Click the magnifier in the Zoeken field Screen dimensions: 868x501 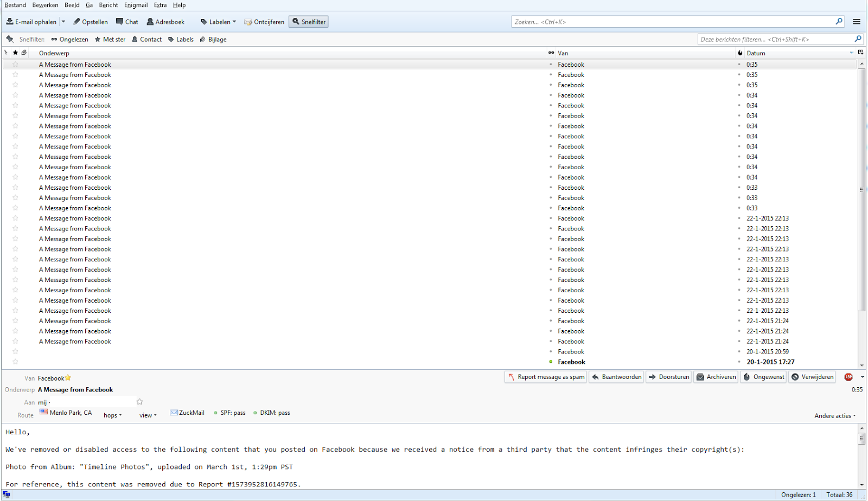point(839,22)
